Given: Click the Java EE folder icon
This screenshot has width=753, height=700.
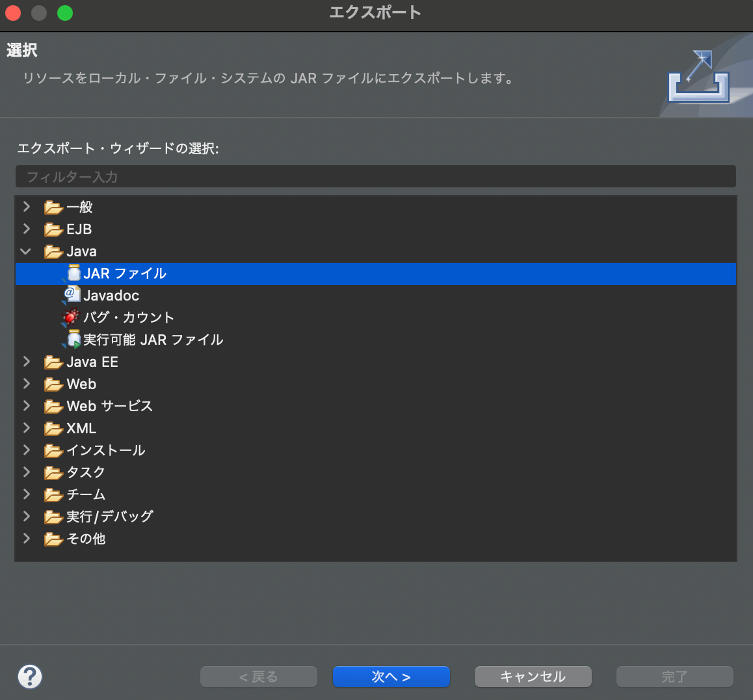Looking at the screenshot, I should [53, 362].
